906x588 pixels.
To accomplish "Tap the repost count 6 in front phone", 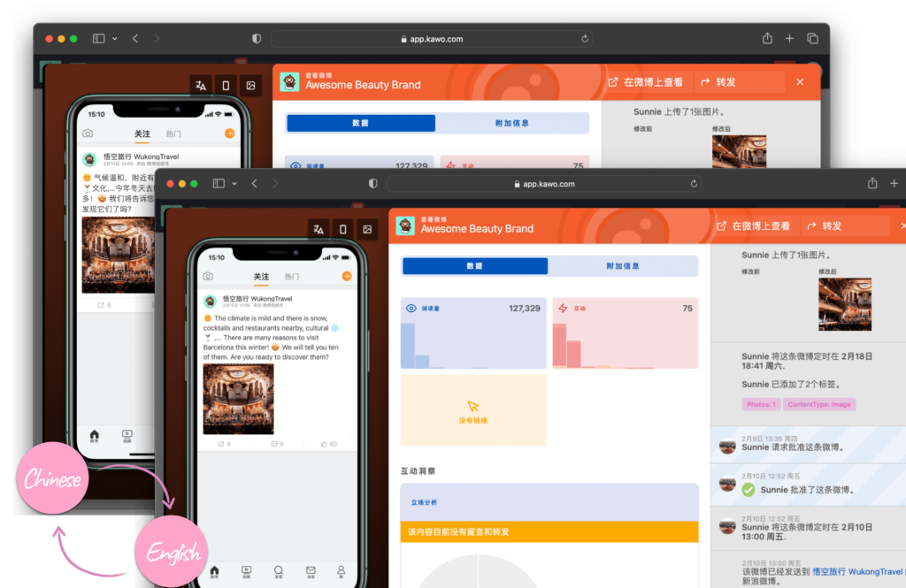I will pos(224,444).
